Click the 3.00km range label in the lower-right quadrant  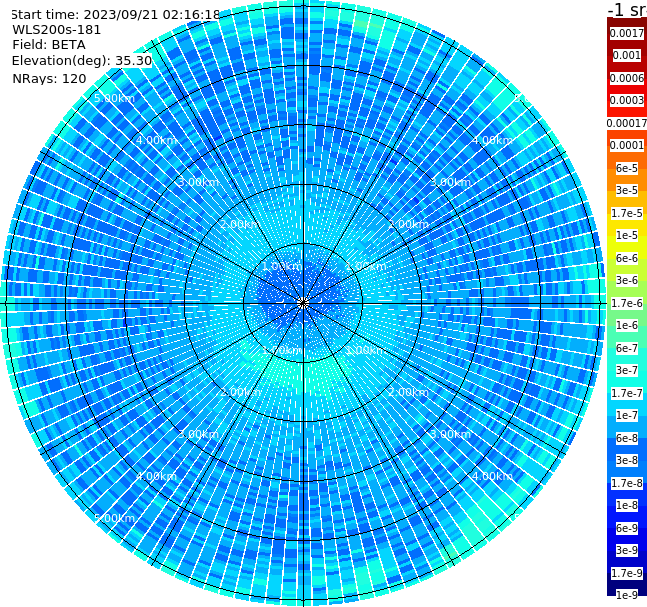pos(450,434)
